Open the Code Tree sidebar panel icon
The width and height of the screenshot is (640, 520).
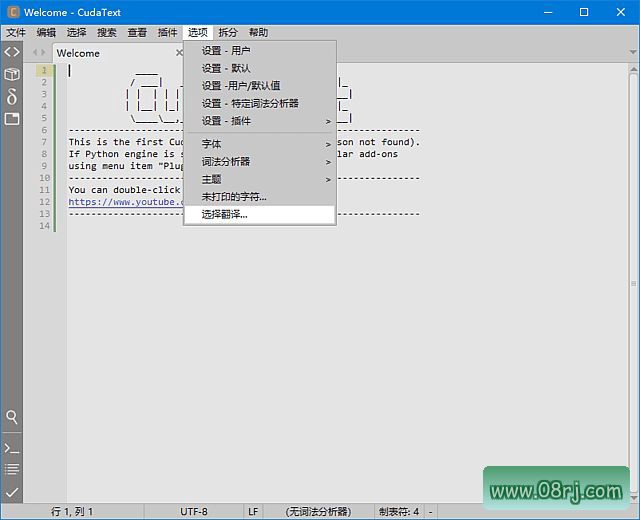(x=11, y=52)
